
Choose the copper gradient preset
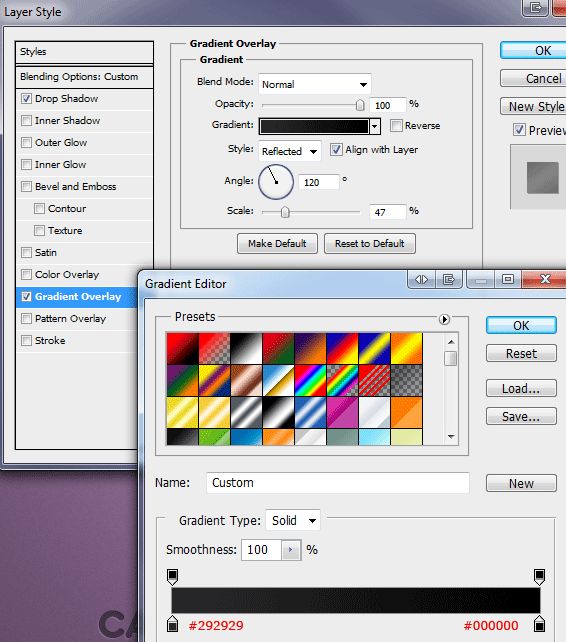point(246,380)
